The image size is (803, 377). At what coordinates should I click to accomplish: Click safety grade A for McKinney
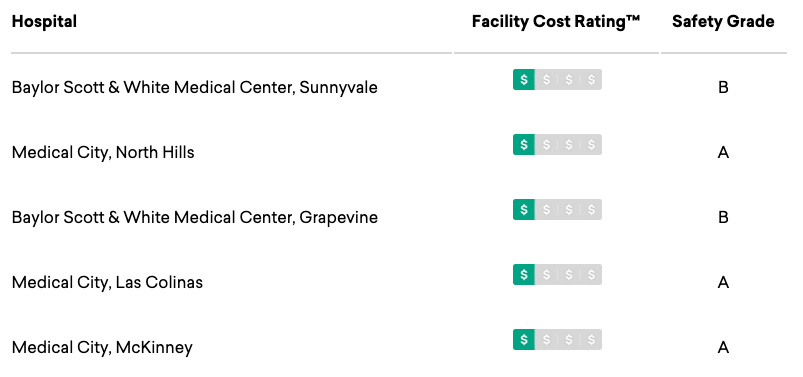pyautogui.click(x=723, y=348)
